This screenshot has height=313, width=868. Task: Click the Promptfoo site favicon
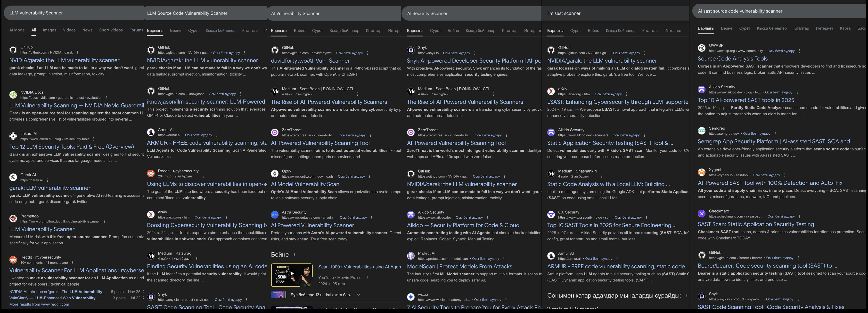click(x=13, y=219)
